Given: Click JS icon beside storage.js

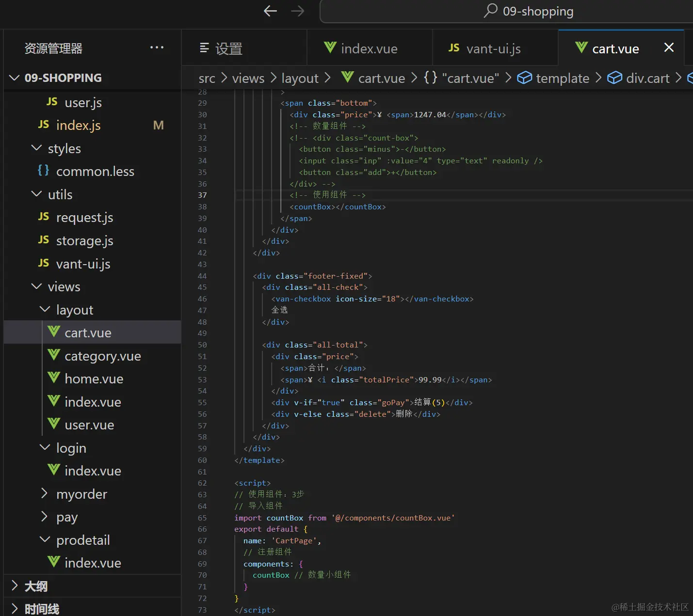Looking at the screenshot, I should 44,240.
